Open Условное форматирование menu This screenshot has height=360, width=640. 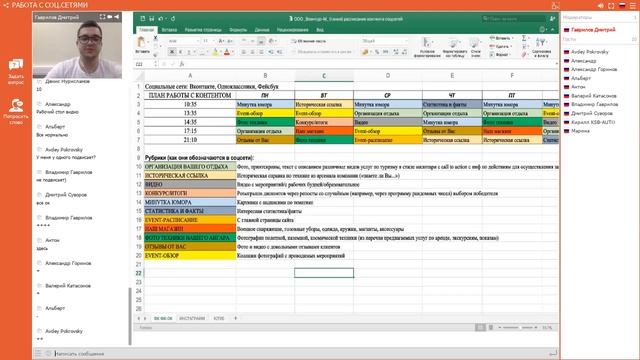click(427, 47)
